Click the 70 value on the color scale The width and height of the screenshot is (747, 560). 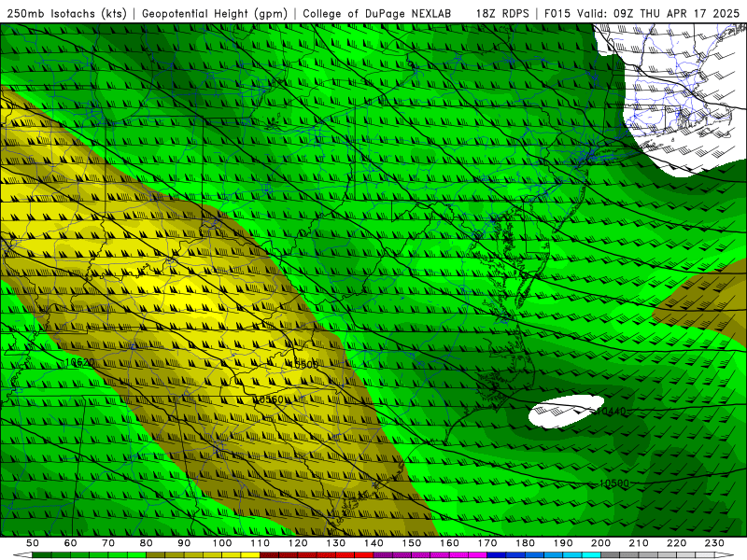tap(108, 543)
